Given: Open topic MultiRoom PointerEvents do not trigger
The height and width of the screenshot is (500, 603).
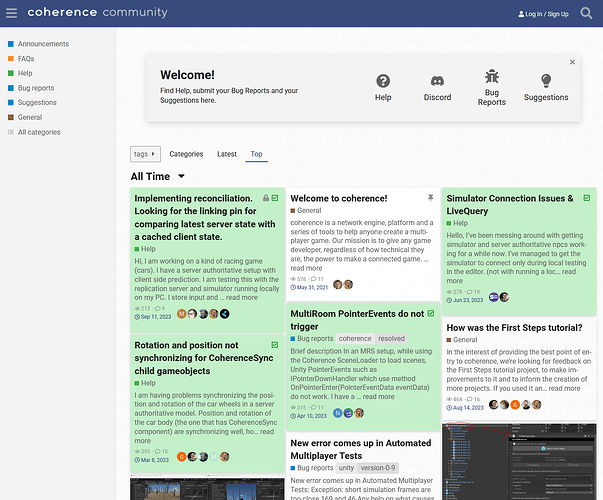Looking at the screenshot, I should (357, 320).
